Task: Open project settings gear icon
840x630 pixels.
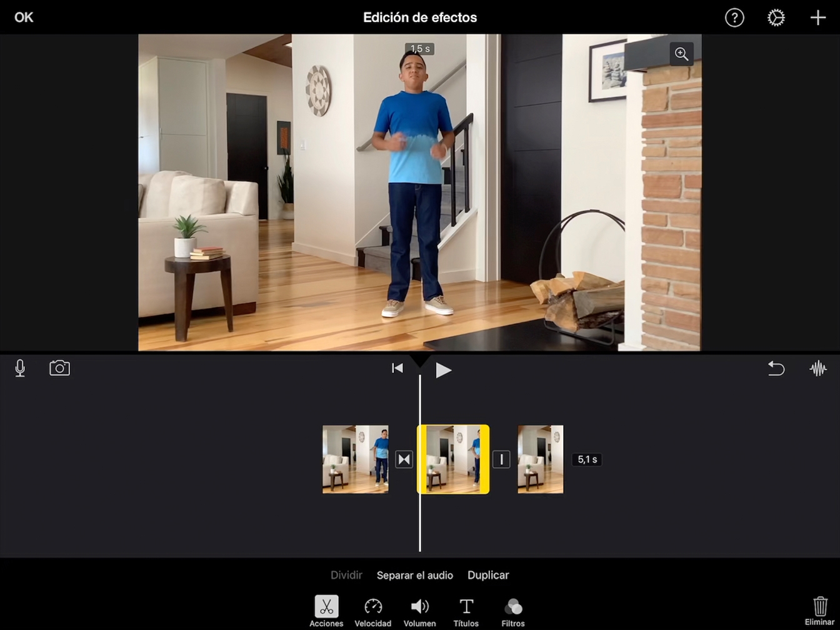Action: pyautogui.click(x=776, y=17)
